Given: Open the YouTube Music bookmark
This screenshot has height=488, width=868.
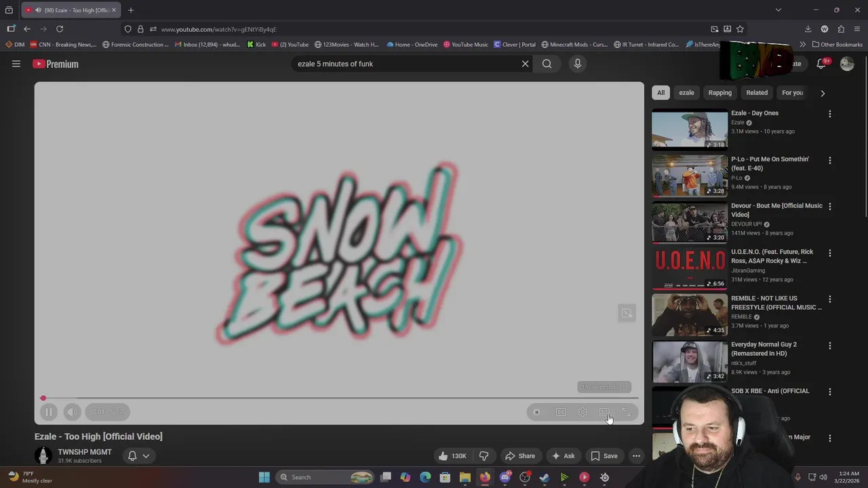Looking at the screenshot, I should pyautogui.click(x=466, y=45).
